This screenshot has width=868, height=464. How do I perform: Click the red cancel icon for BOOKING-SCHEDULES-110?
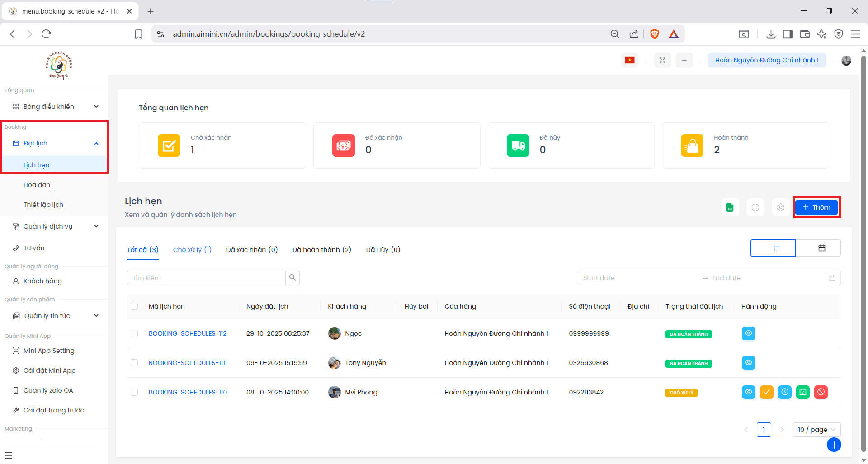pyautogui.click(x=821, y=392)
